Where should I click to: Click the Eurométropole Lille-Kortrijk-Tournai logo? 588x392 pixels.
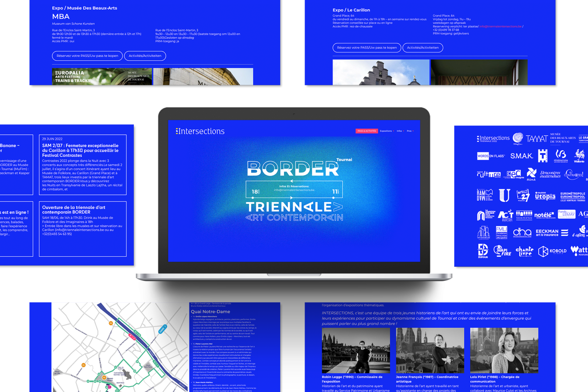pos(573,196)
